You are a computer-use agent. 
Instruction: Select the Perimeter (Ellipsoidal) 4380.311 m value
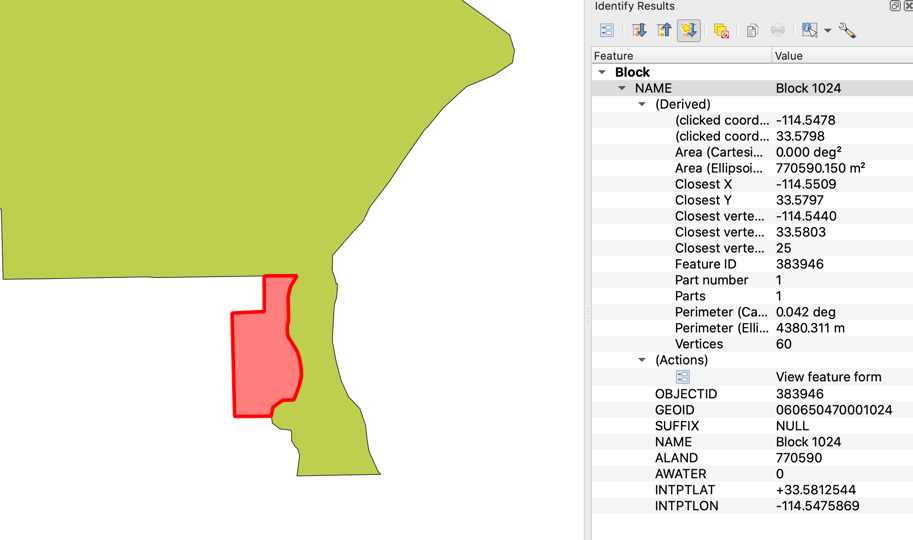coord(810,328)
